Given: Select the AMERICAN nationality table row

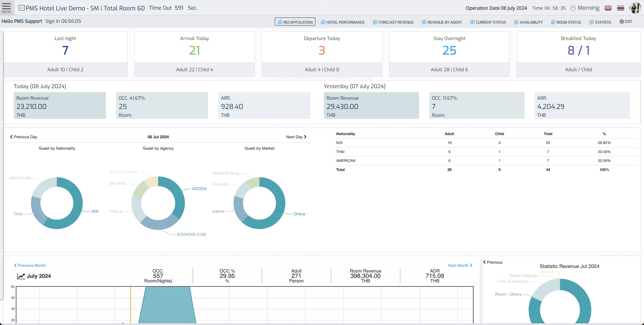Looking at the screenshot, I should click(x=486, y=161).
